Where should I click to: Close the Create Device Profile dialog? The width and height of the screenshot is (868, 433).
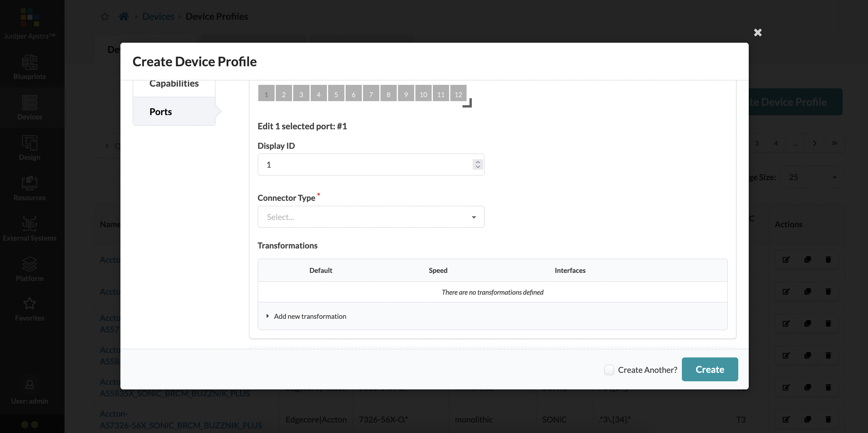pyautogui.click(x=757, y=32)
